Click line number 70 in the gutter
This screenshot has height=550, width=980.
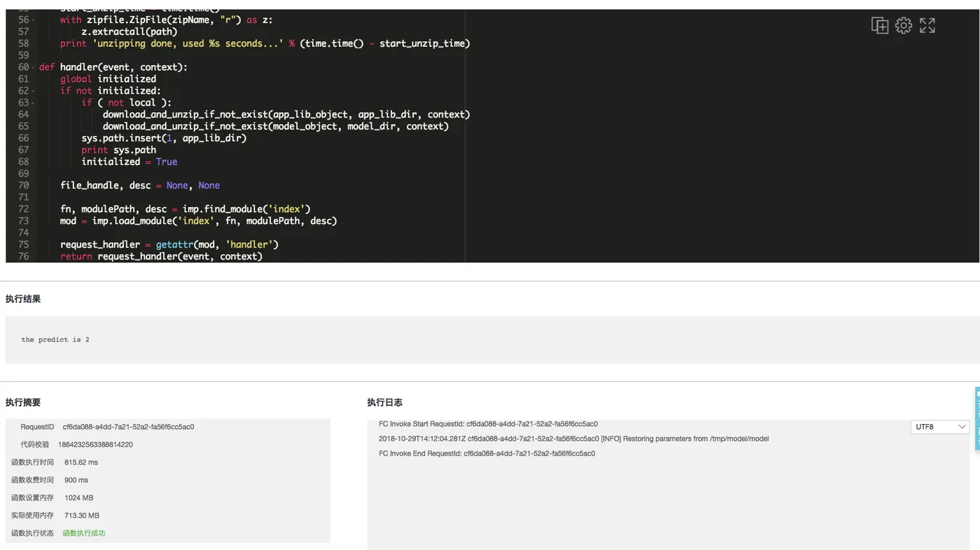[x=24, y=185]
